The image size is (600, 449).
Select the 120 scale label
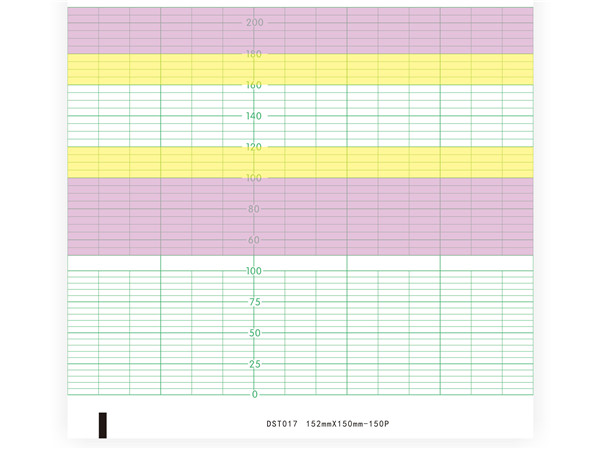coord(254,148)
